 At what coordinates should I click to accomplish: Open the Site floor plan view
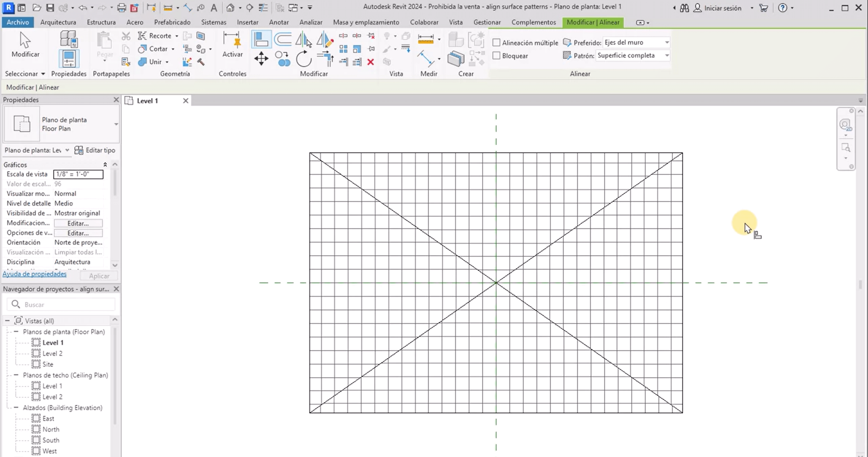click(48, 364)
